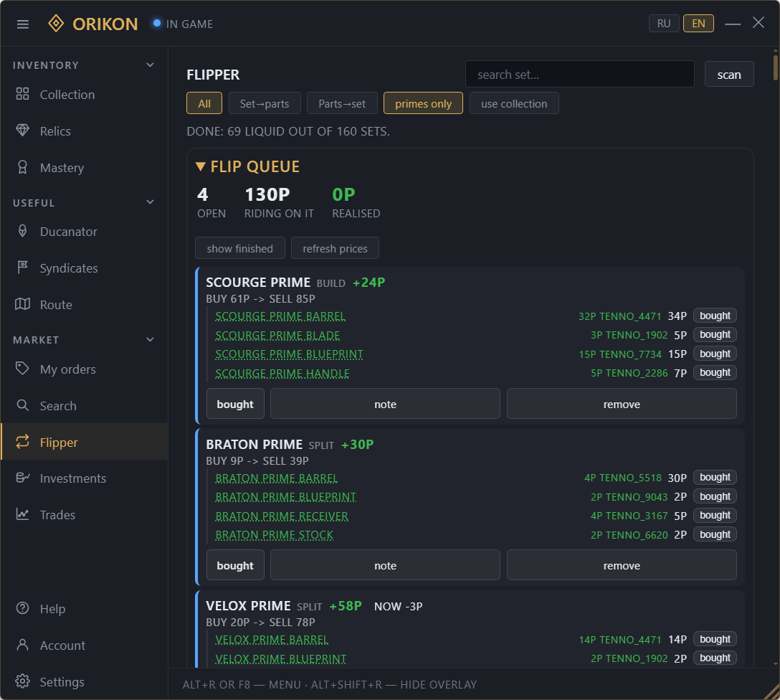The height and width of the screenshot is (700, 780).
Task: Click the Collection grid icon
Action: click(22, 93)
